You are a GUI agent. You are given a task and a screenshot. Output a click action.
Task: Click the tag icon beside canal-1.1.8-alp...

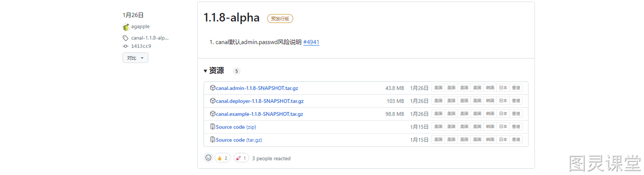[126, 38]
